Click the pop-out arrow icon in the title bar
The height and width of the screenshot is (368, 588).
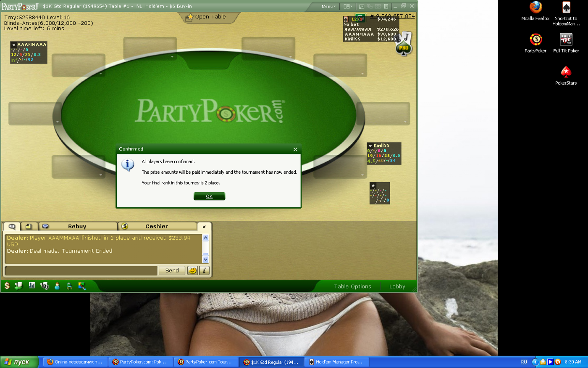(x=361, y=6)
